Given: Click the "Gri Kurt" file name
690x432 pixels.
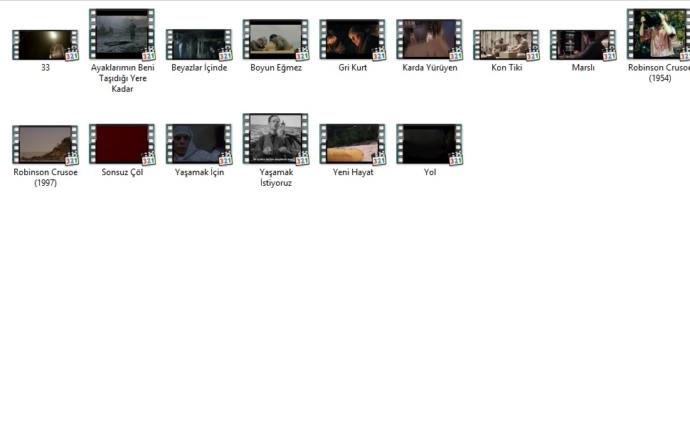Looking at the screenshot, I should click(352, 68).
